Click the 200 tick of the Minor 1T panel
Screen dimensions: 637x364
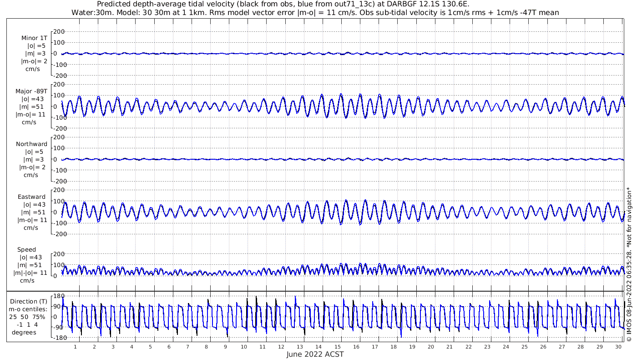pos(60,31)
